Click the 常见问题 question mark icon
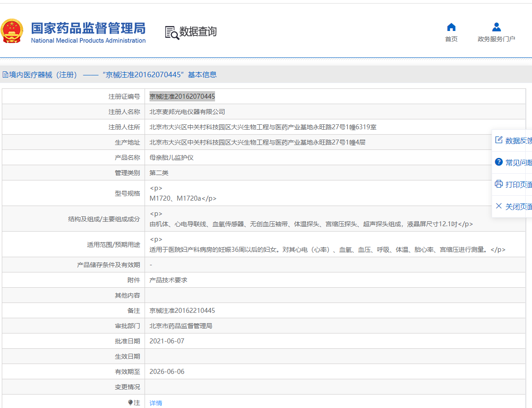Image resolution: width=532 pixels, height=408 pixels. coord(499,162)
